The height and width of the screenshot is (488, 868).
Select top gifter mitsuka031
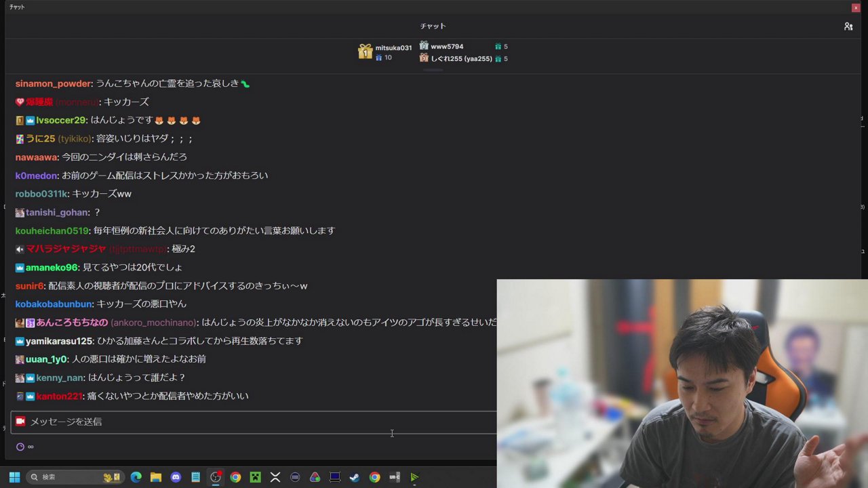[393, 48]
